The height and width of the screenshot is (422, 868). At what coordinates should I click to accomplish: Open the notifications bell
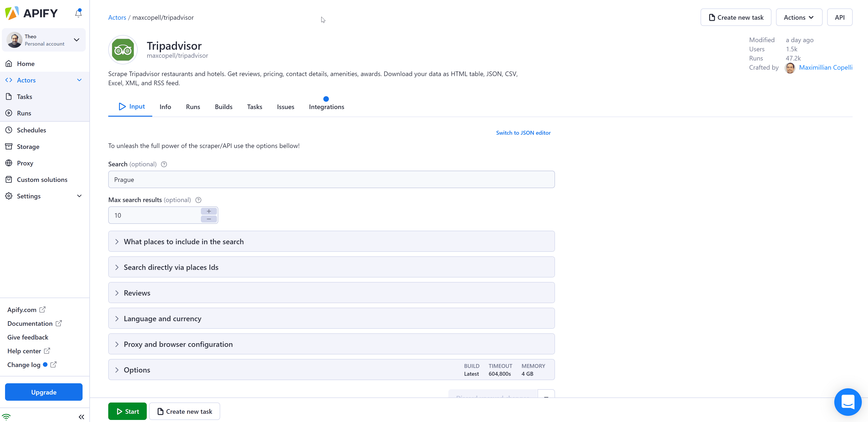click(78, 13)
